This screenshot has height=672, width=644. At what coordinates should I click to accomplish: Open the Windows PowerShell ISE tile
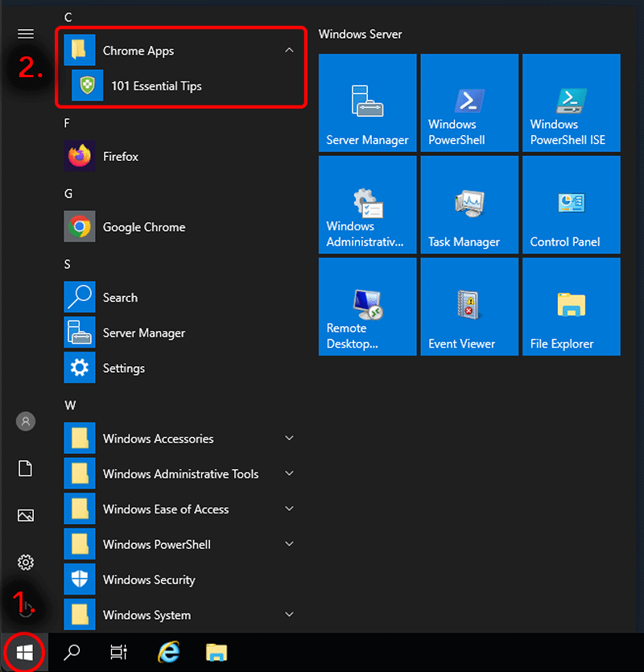[571, 103]
